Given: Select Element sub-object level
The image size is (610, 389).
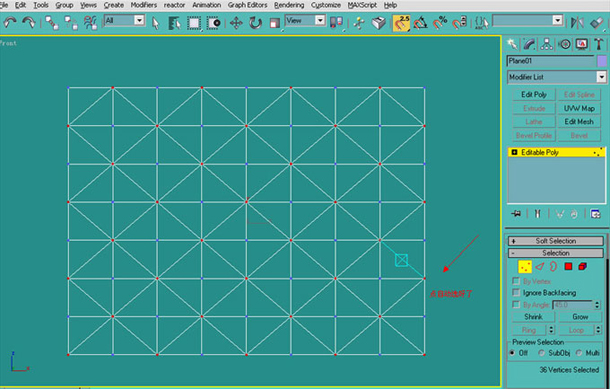Looking at the screenshot, I should 582,266.
